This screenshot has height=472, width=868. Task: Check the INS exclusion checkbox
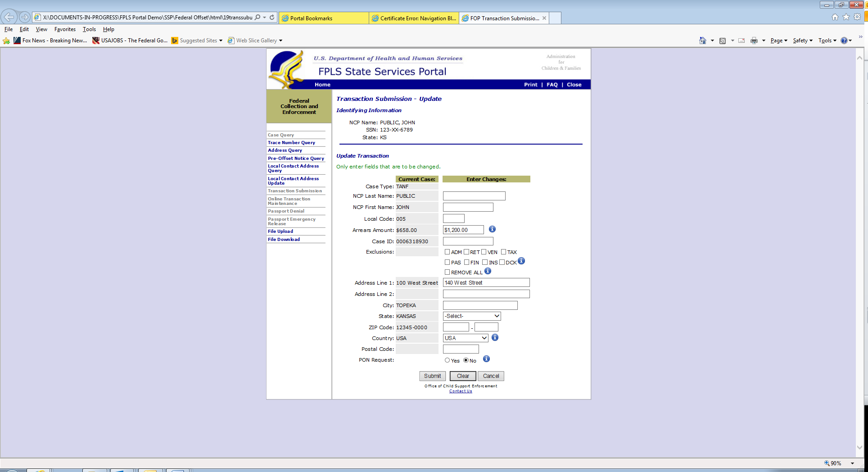(x=485, y=263)
